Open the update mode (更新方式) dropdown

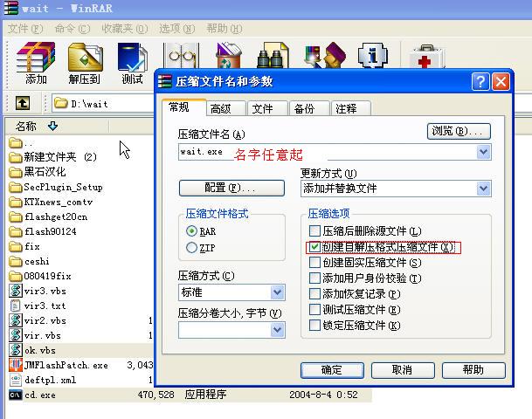click(x=483, y=189)
